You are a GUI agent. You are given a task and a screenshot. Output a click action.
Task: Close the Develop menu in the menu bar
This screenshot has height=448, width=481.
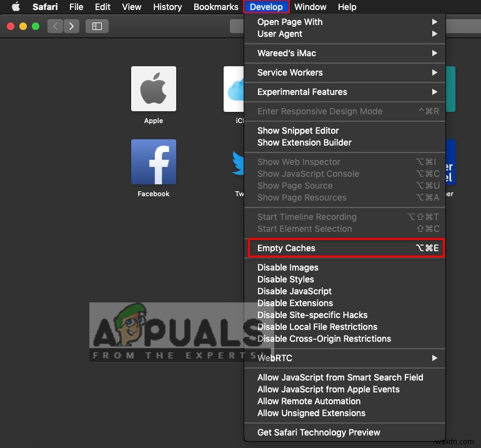tap(266, 7)
